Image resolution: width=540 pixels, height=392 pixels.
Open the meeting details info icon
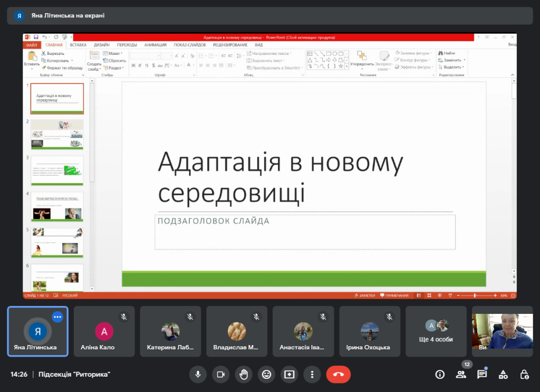(440, 374)
